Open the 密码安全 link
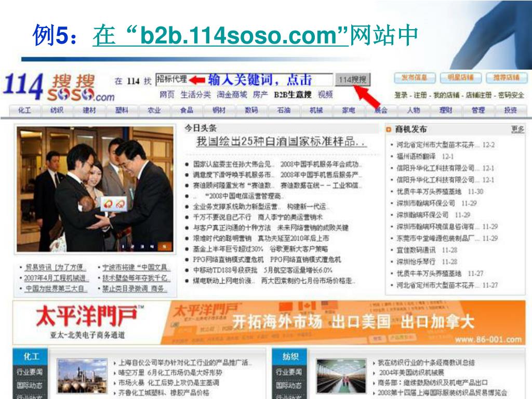Image resolution: width=532 pixels, height=399 pixels. [x=511, y=96]
